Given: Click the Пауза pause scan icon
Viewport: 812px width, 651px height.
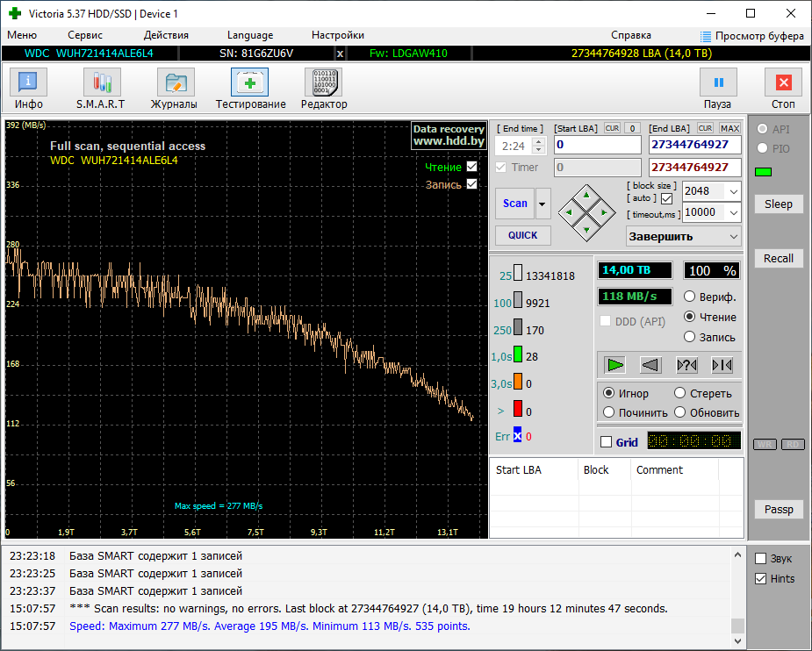Looking at the screenshot, I should (717, 83).
